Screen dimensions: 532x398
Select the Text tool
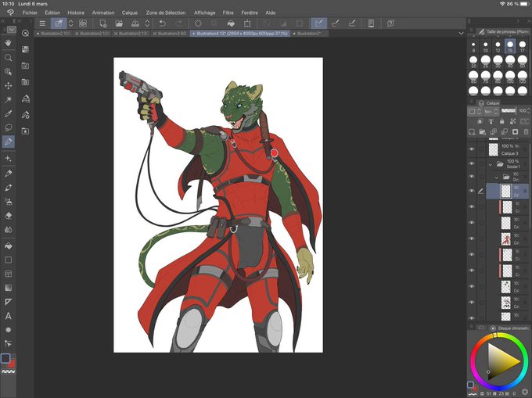tap(9, 316)
